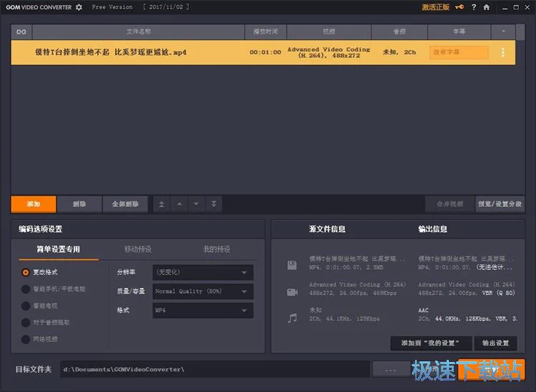Click 播放时间 column header
Screen dimensions: 536x392
266,31
